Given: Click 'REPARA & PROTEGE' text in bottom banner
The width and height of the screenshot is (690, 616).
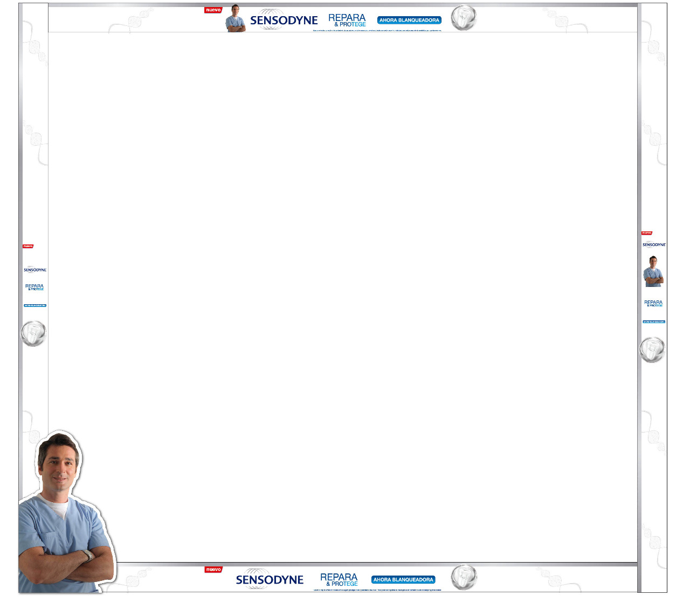Looking at the screenshot, I should tap(339, 580).
